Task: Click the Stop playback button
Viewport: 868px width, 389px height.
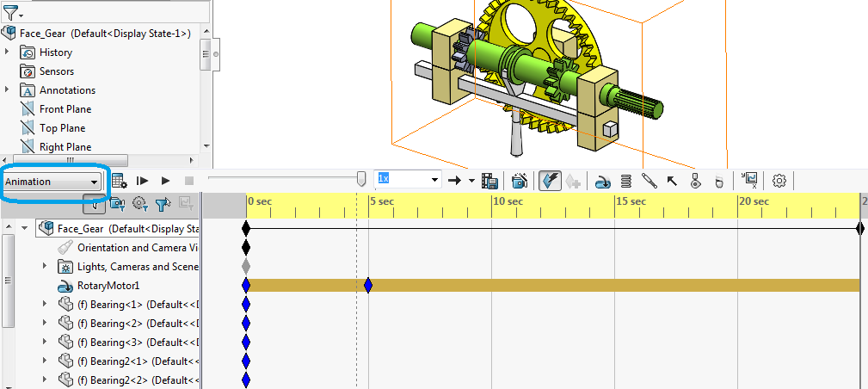Action: tap(188, 181)
